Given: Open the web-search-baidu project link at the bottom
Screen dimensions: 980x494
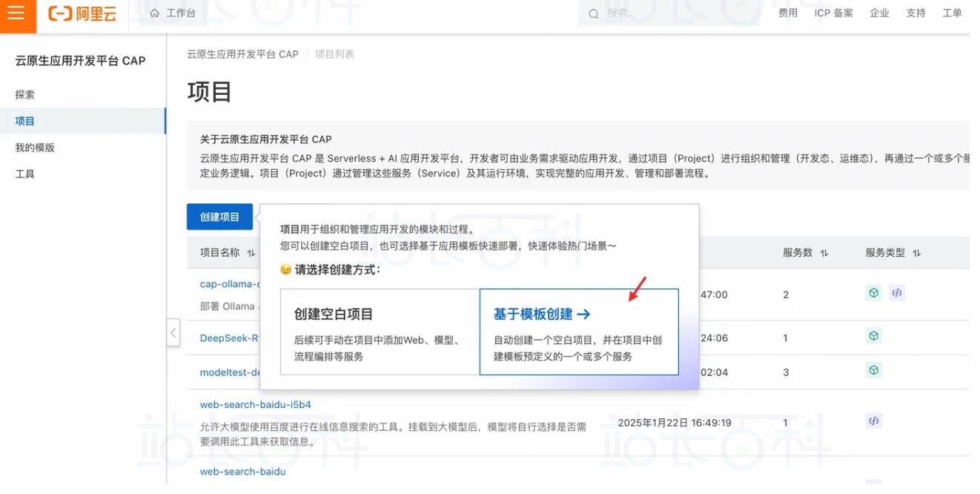Looking at the screenshot, I should 242,472.
